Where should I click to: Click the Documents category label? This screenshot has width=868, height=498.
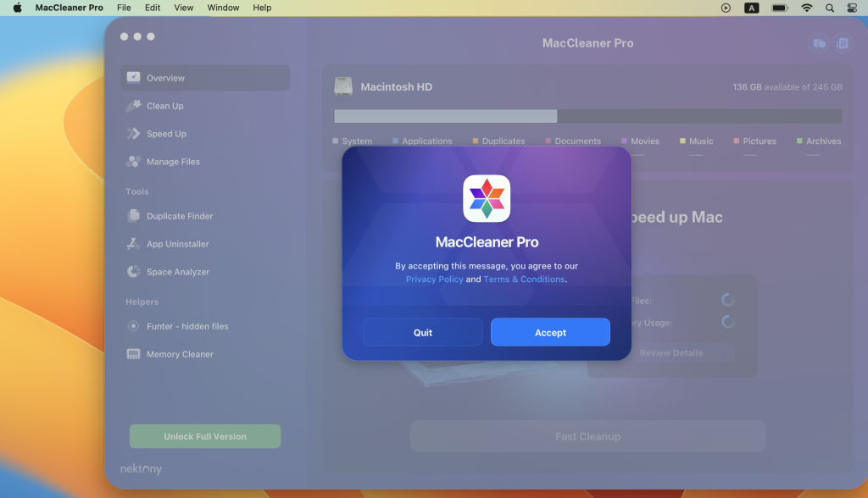pos(577,141)
